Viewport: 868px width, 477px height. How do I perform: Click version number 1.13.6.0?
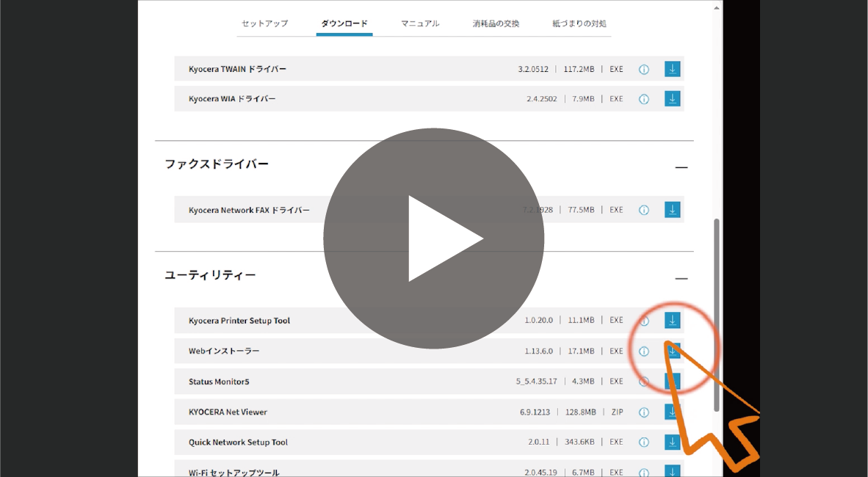click(x=538, y=352)
